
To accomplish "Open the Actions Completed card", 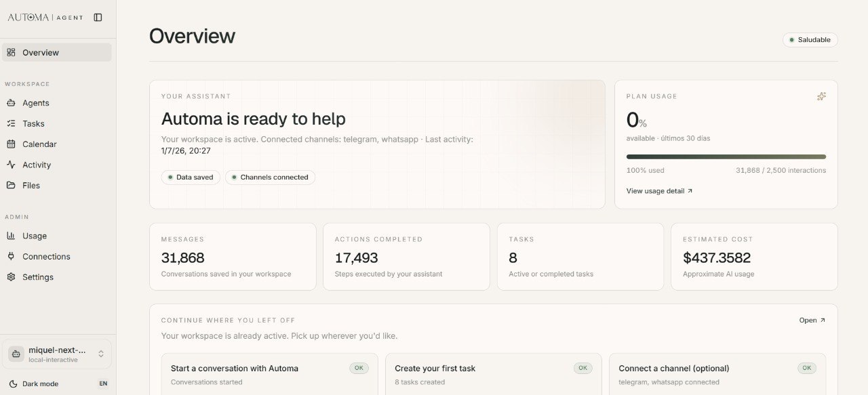I will point(406,257).
